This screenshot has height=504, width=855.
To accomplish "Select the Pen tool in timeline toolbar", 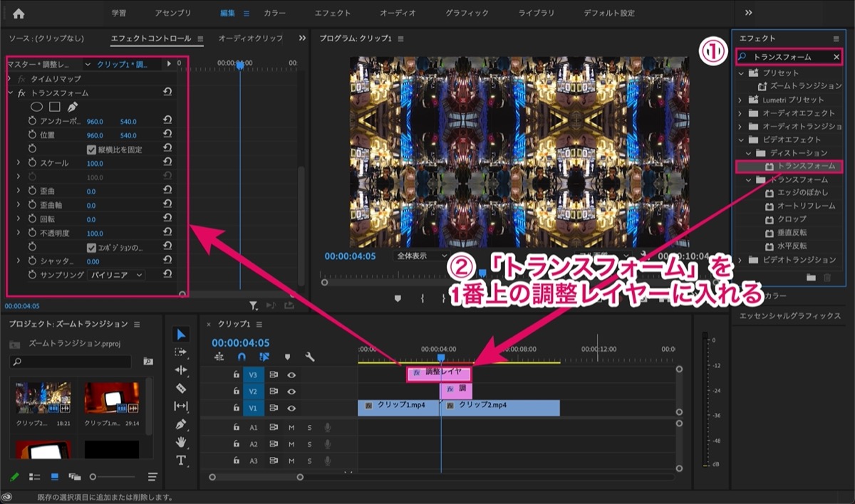I will [181, 424].
